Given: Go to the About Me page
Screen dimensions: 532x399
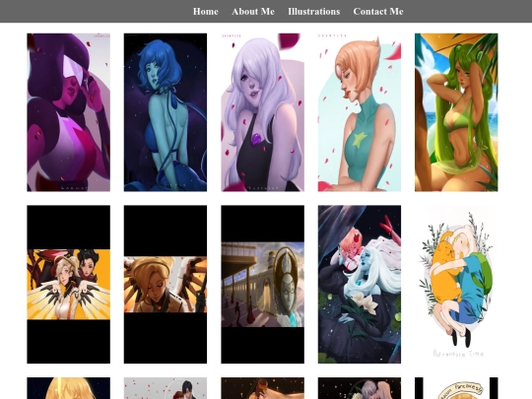Looking at the screenshot, I should pos(253,12).
